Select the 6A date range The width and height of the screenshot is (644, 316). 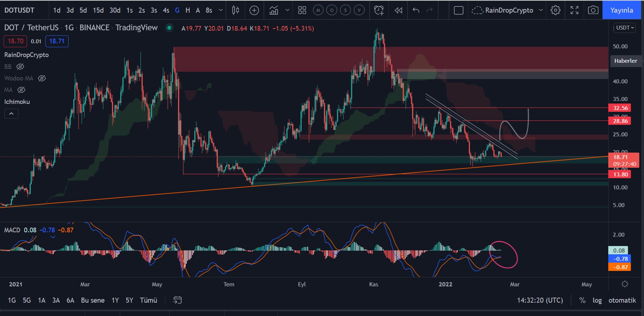coord(70,300)
